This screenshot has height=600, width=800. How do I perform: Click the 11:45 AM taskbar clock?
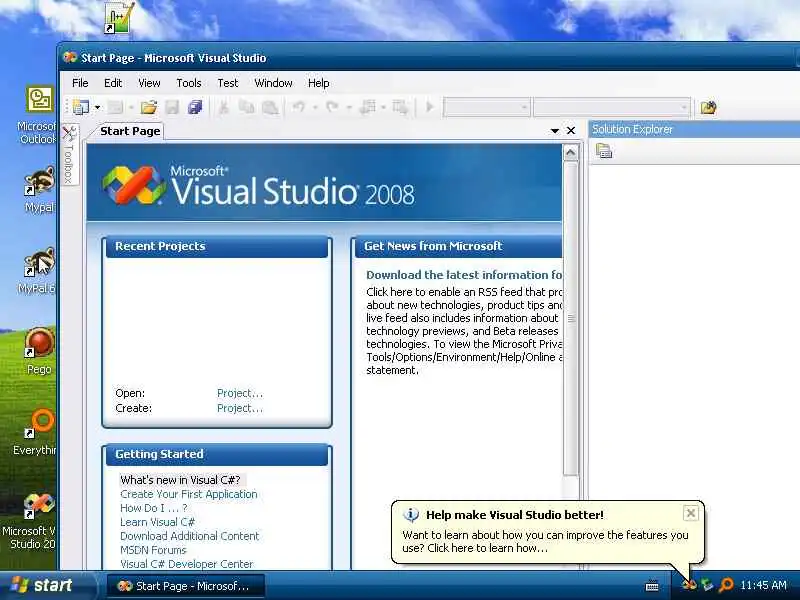(763, 585)
